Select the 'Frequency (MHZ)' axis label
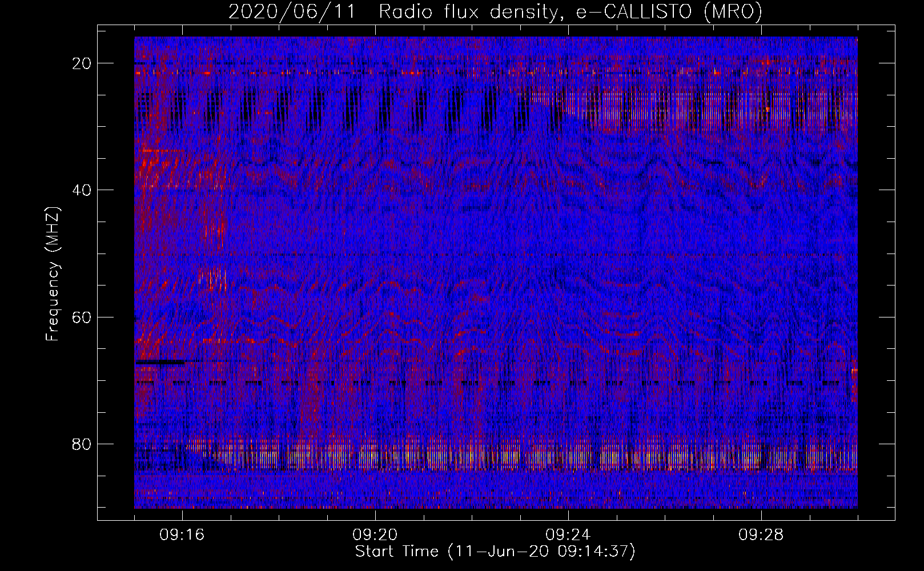 (53, 274)
